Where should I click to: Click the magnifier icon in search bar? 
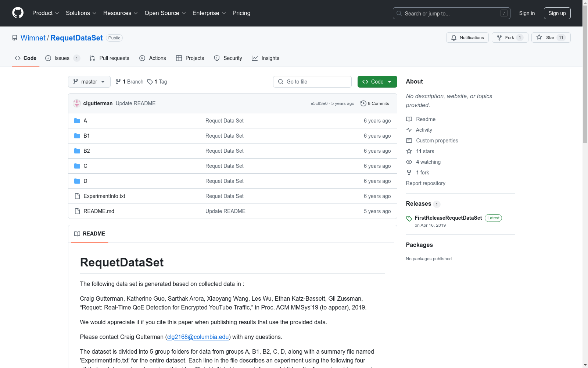coord(399,13)
